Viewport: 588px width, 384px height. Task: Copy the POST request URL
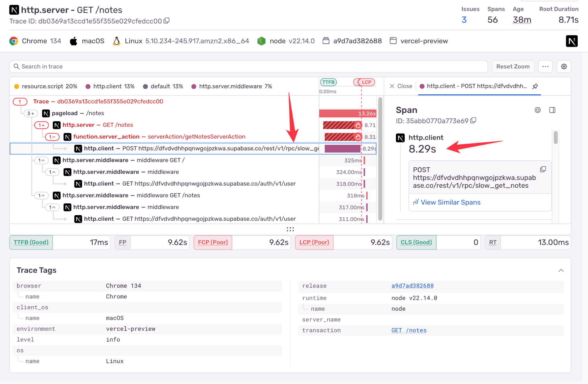tap(543, 169)
